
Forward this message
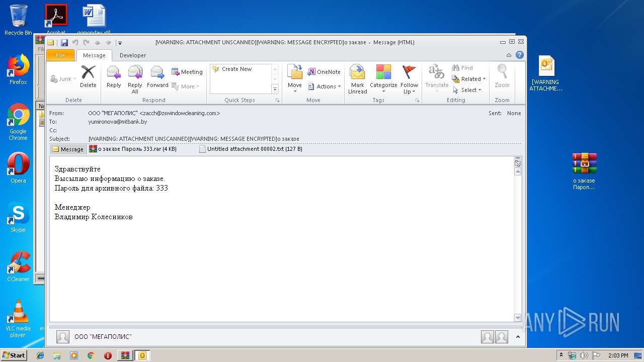click(x=157, y=77)
